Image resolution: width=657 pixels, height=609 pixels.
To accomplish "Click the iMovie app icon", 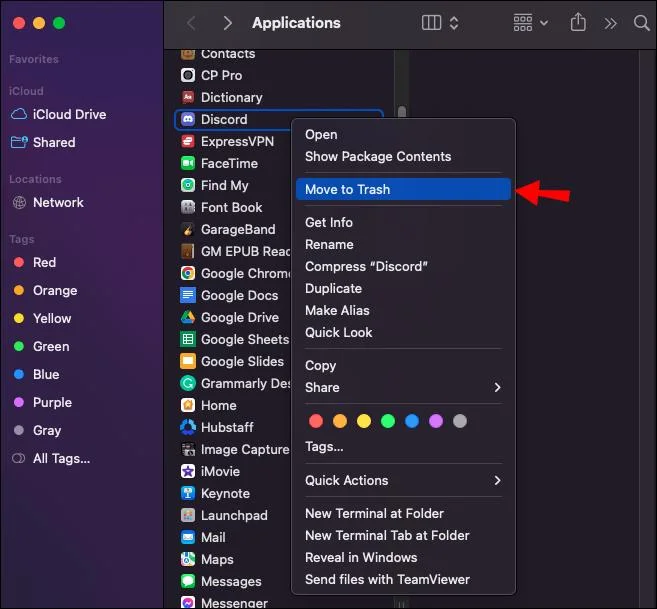I will click(x=187, y=471).
